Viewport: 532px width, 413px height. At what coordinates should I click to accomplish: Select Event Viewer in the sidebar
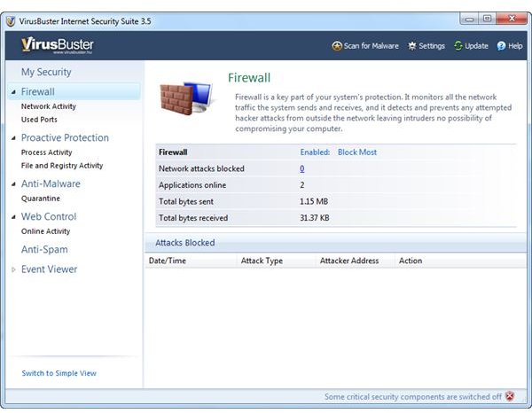[49, 269]
